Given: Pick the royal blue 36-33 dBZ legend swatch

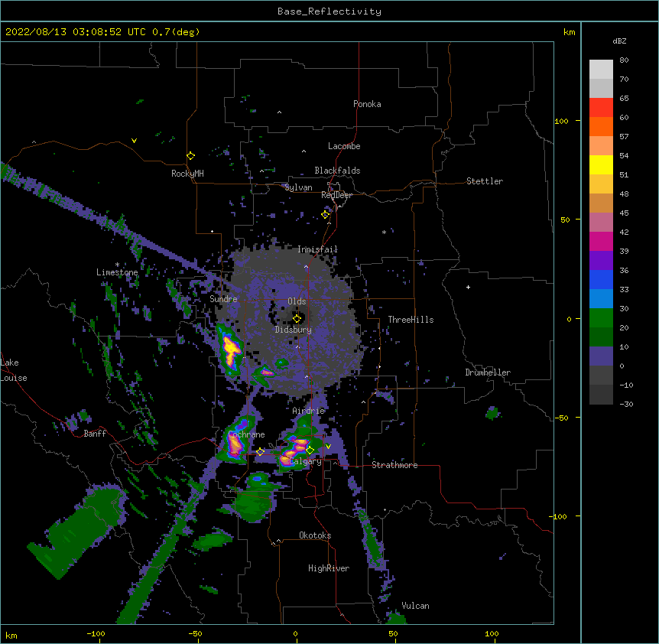Looking at the screenshot, I should [x=601, y=279].
